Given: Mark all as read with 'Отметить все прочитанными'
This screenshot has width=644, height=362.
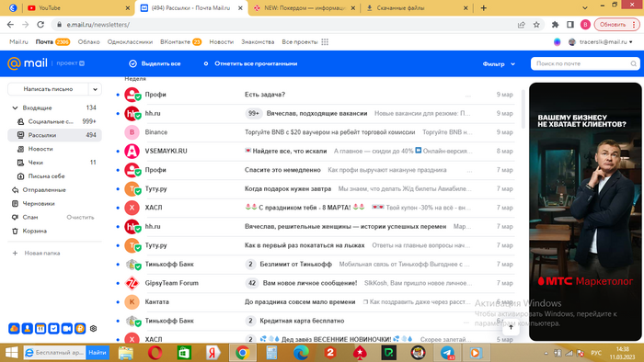Looking at the screenshot, I should pyautogui.click(x=250, y=63).
